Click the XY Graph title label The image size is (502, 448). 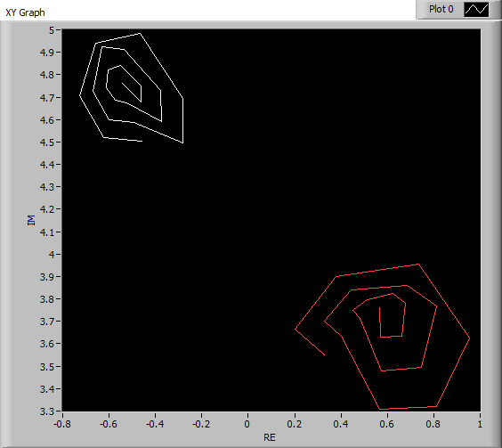point(25,12)
